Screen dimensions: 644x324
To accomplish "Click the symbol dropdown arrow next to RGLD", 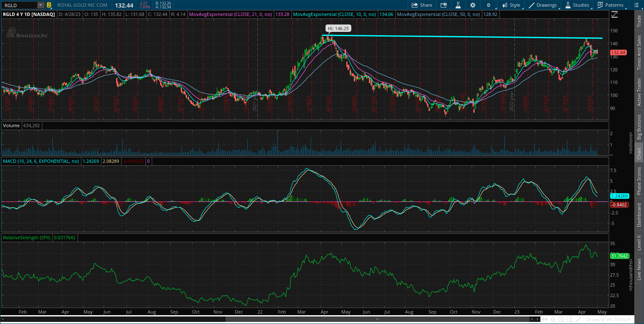I will 40,5.
